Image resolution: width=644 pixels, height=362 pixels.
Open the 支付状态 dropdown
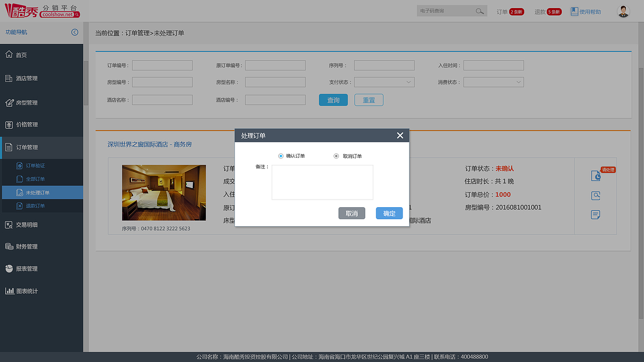tap(384, 82)
